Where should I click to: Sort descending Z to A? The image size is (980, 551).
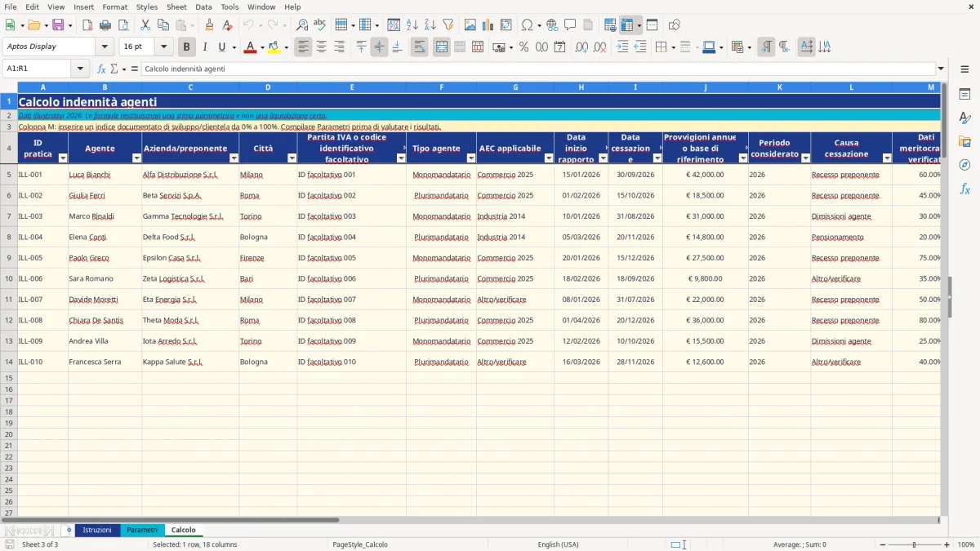pos(430,25)
